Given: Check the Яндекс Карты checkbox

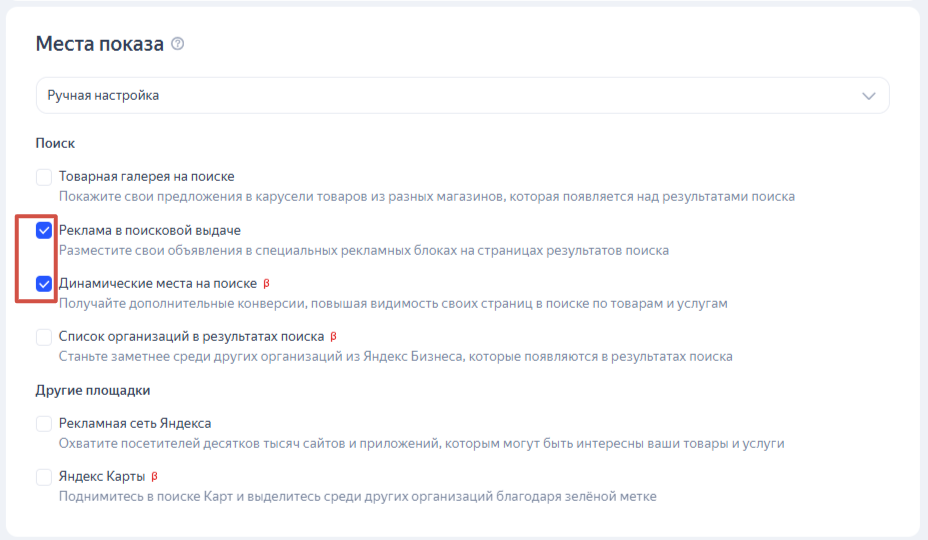Looking at the screenshot, I should click(44, 477).
